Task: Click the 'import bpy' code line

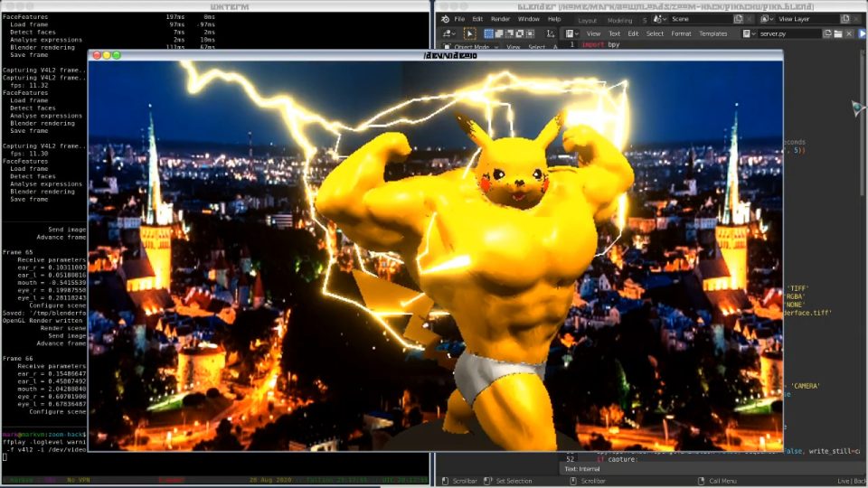Action: point(600,44)
